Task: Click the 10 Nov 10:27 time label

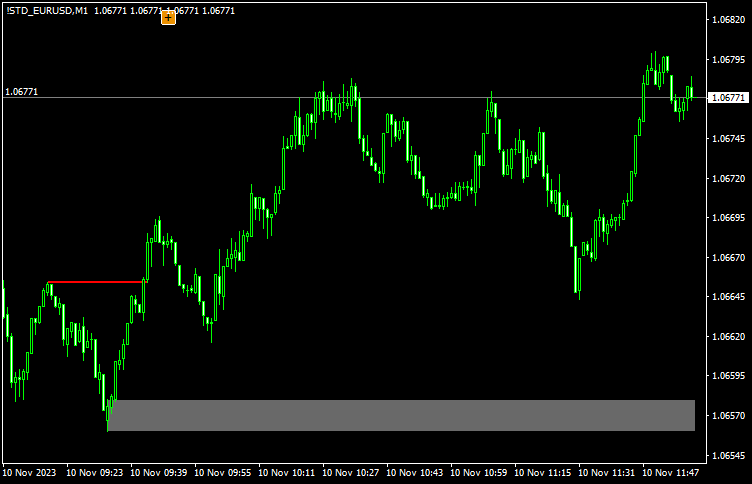Action: pyautogui.click(x=353, y=472)
